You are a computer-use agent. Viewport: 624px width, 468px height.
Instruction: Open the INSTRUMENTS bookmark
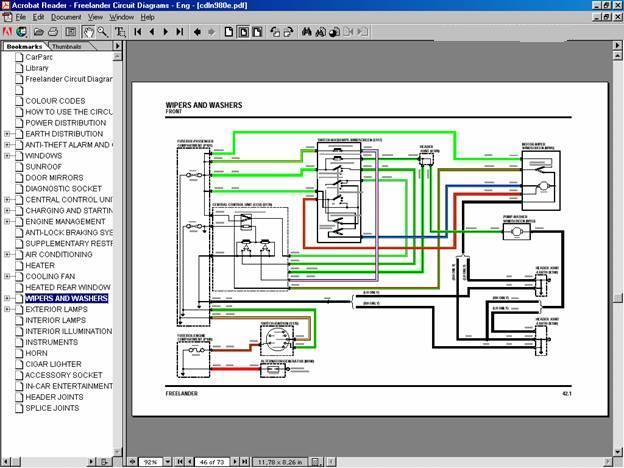coord(52,342)
